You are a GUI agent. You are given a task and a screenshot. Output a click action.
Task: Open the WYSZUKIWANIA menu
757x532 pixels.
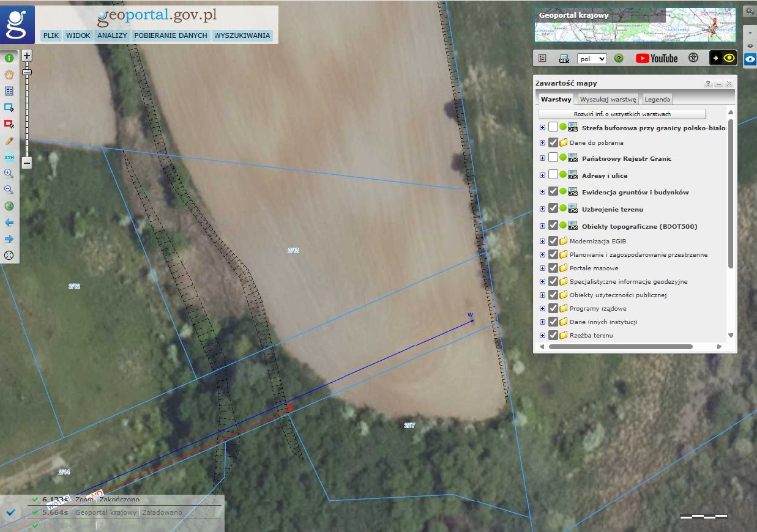click(x=242, y=35)
